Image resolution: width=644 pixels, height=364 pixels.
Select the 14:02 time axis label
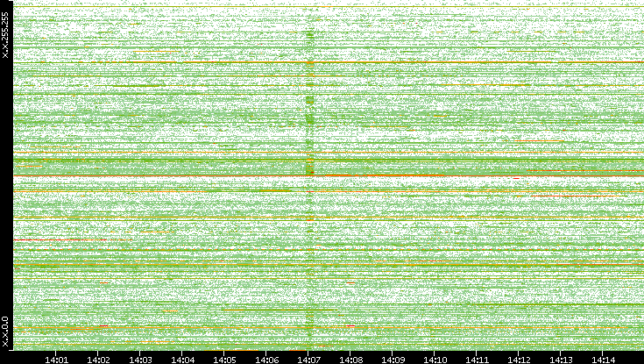point(98,360)
